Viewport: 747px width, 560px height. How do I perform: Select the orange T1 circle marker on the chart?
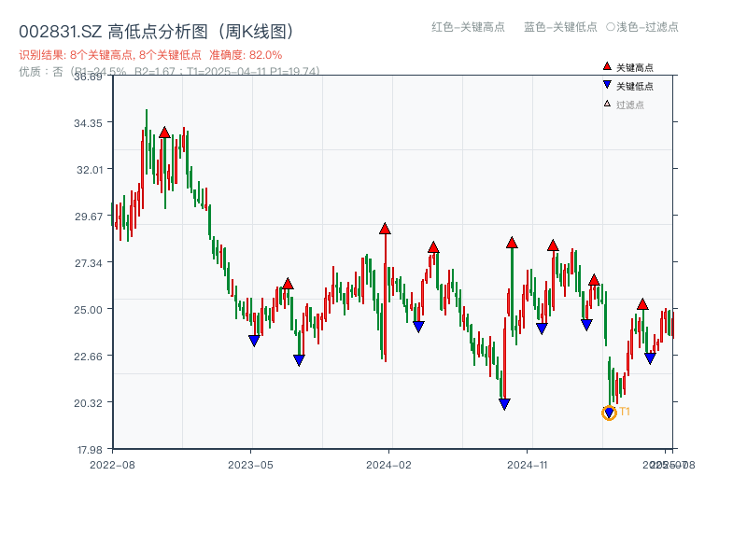point(609,412)
